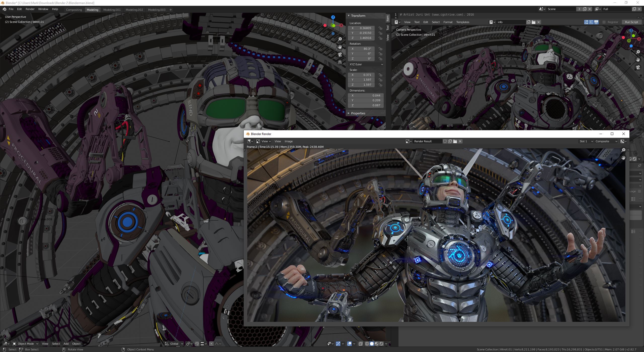Screen dimensions: 644x352
Task: Toggle snapping magnet icon
Action: pyautogui.click(x=197, y=344)
